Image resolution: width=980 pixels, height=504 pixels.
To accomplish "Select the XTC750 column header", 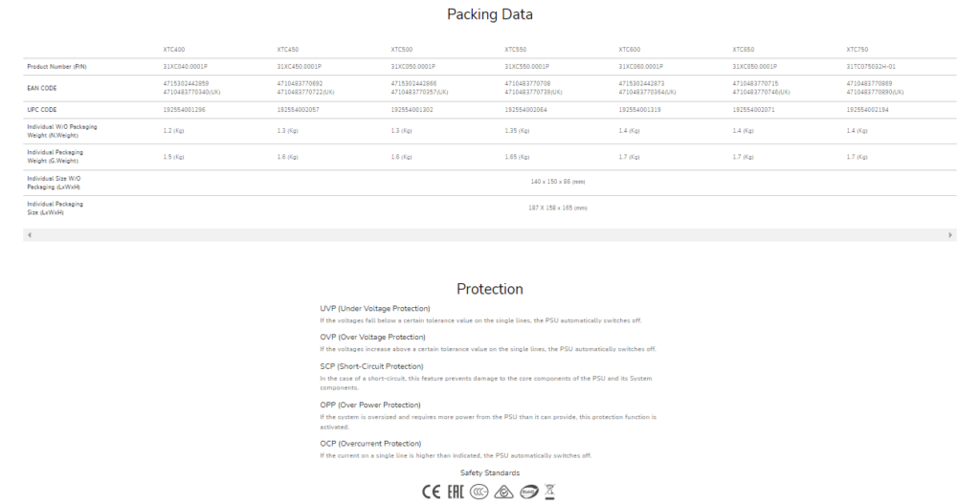I will [x=857, y=49].
